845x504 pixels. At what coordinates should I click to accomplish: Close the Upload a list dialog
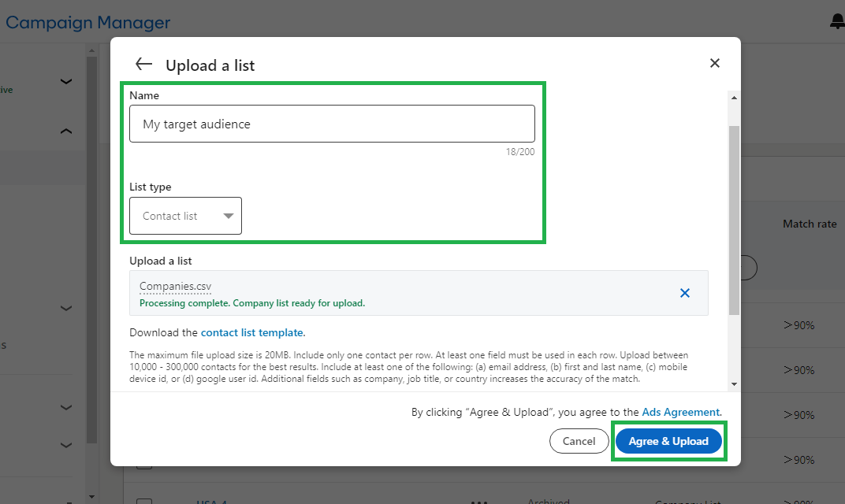[x=715, y=63]
